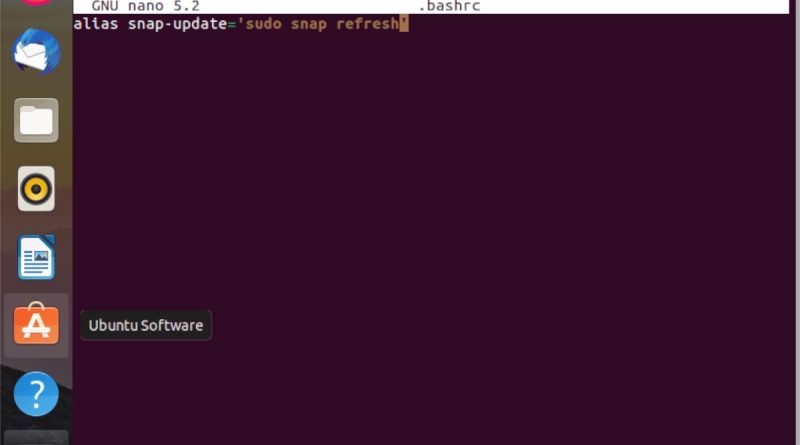Launch Ubuntu Software orange bag icon
800x445 pixels.
36,324
